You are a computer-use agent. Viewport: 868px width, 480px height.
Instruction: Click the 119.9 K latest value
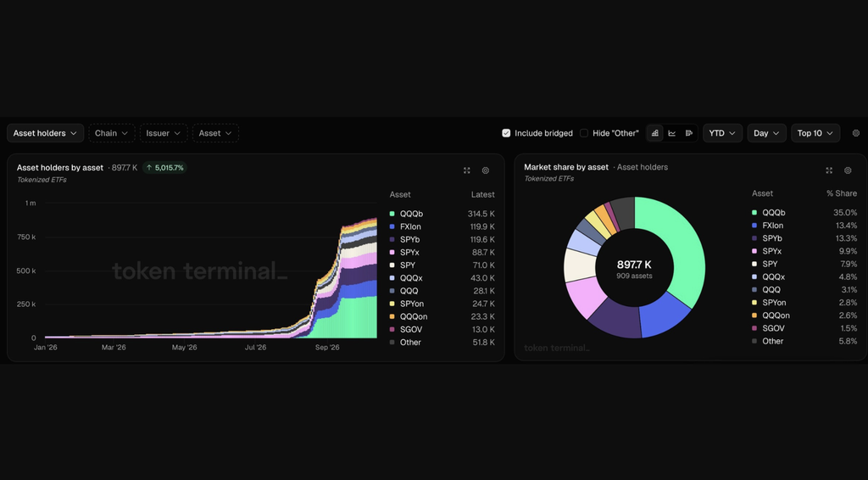point(482,227)
